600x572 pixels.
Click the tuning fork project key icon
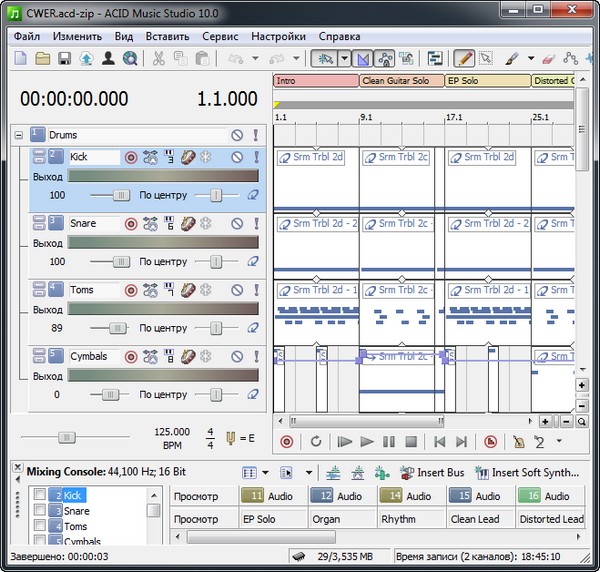[231, 438]
